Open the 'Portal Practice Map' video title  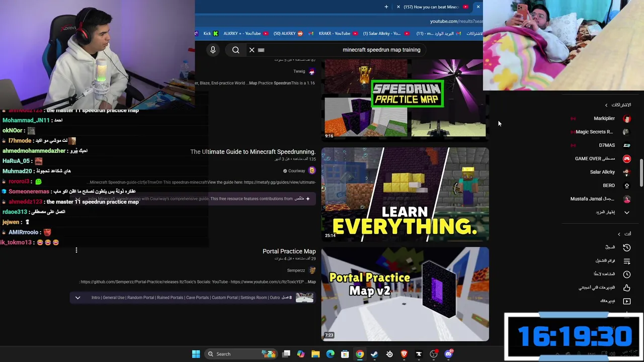pos(289,251)
